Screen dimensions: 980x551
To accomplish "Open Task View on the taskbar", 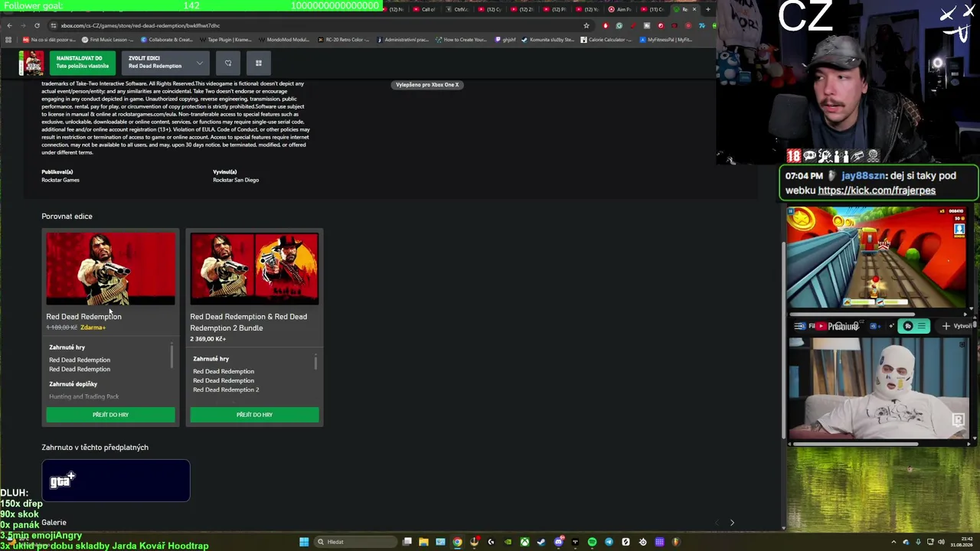I will point(407,542).
